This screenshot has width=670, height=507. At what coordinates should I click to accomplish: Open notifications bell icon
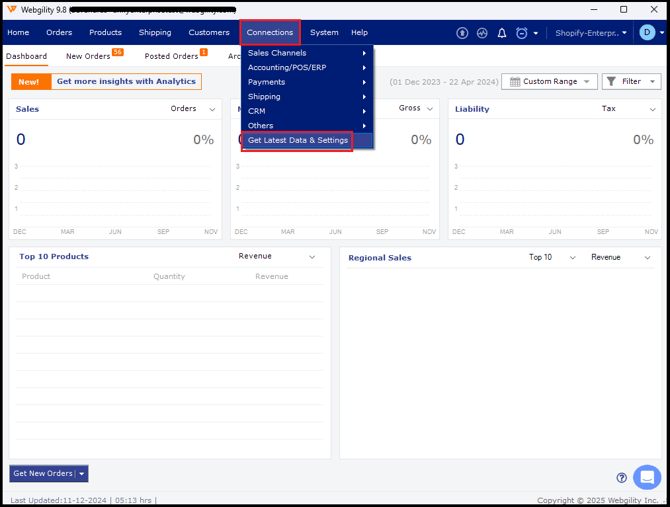tap(502, 33)
